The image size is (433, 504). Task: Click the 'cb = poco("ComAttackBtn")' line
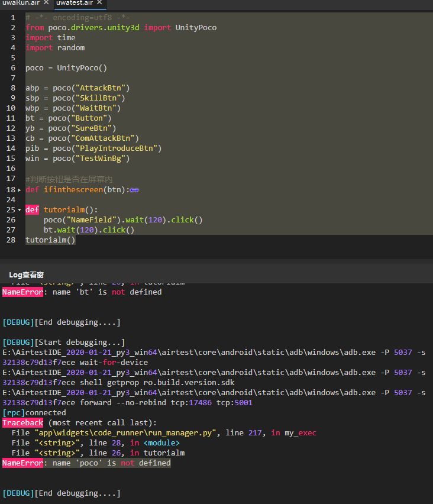point(82,138)
